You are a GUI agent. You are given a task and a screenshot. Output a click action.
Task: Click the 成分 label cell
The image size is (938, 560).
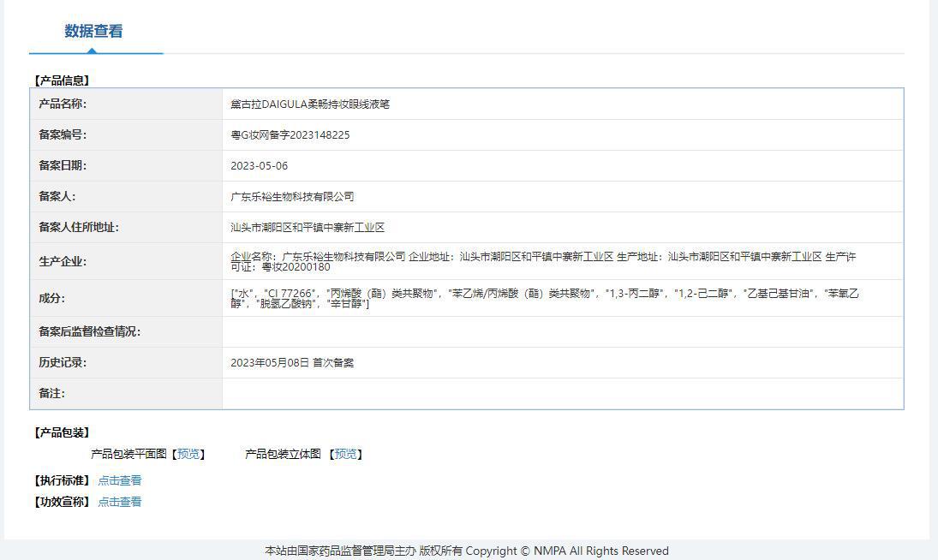click(x=126, y=298)
